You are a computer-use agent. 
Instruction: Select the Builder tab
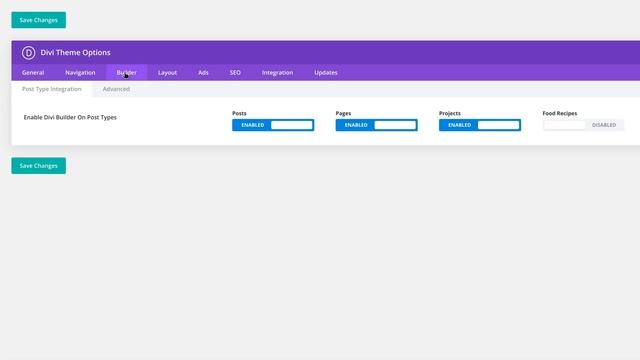click(x=127, y=73)
